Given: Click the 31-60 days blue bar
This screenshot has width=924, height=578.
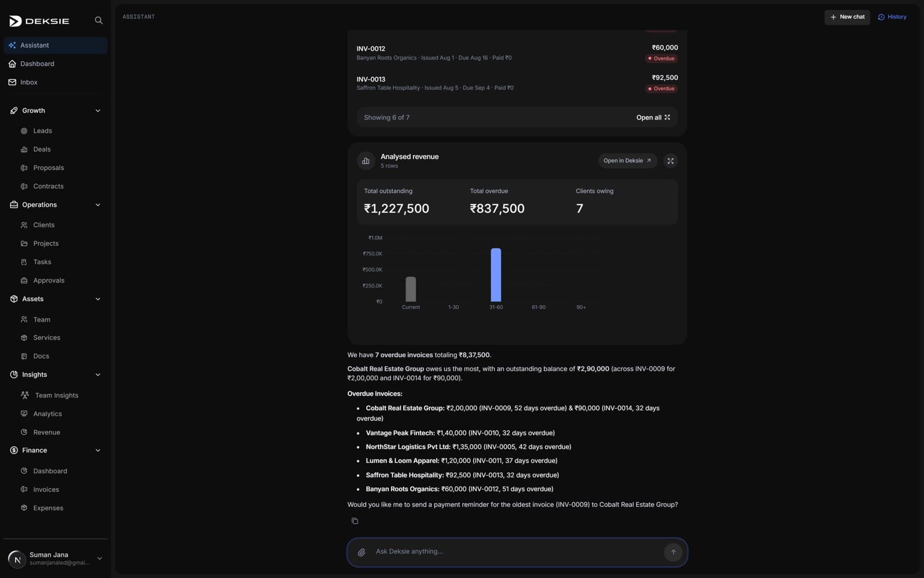Looking at the screenshot, I should (496, 275).
